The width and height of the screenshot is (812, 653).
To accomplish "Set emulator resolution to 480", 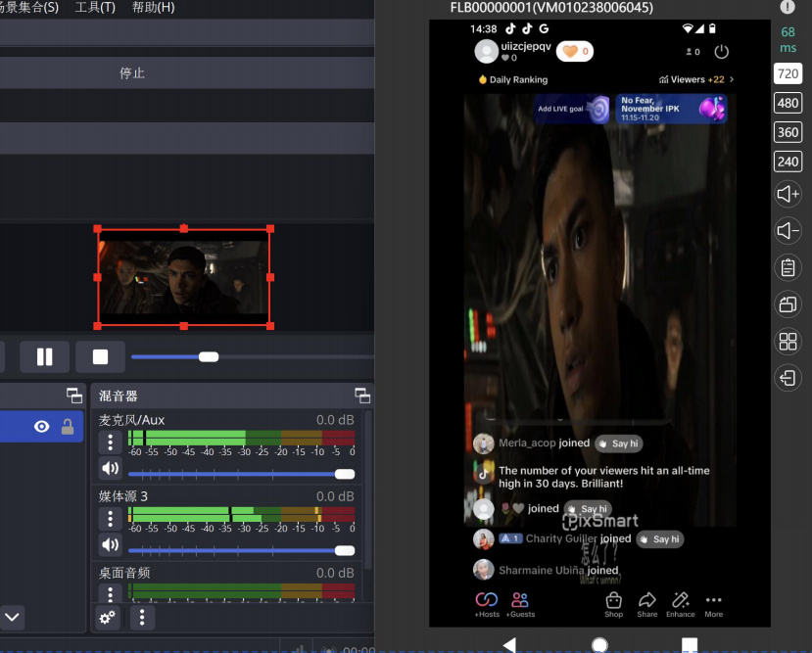I will [788, 103].
